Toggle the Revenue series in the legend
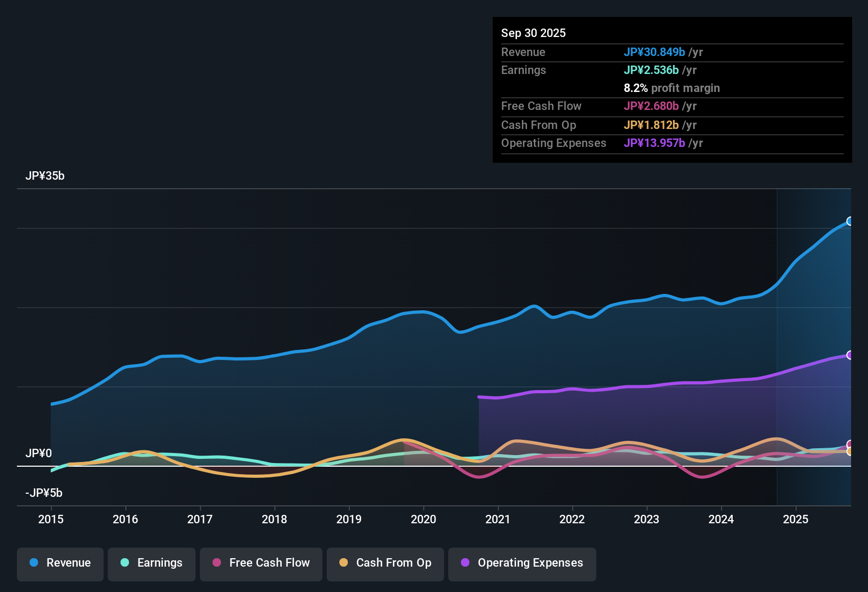This screenshot has width=868, height=592. click(x=60, y=563)
